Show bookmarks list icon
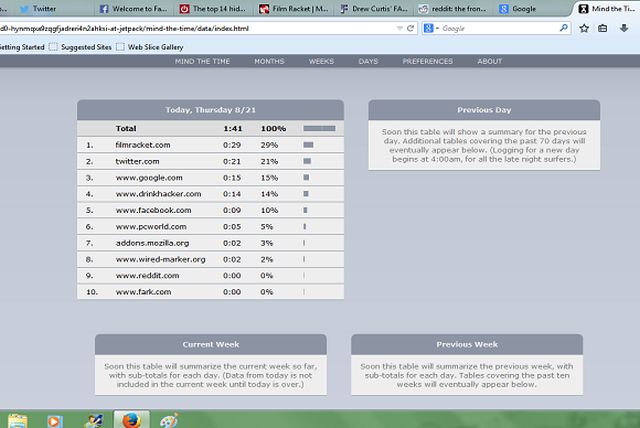The height and width of the screenshot is (428, 640). pos(602,28)
